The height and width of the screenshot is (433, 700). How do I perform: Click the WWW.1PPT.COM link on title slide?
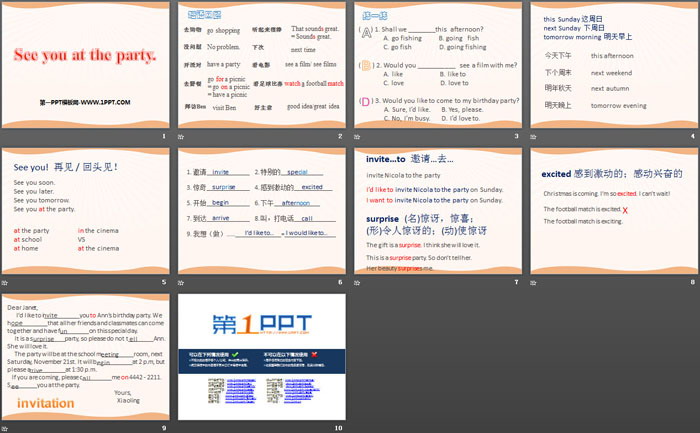[x=87, y=102]
